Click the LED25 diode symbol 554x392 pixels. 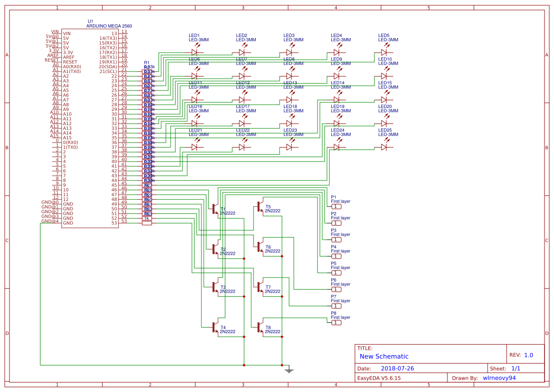click(x=384, y=147)
